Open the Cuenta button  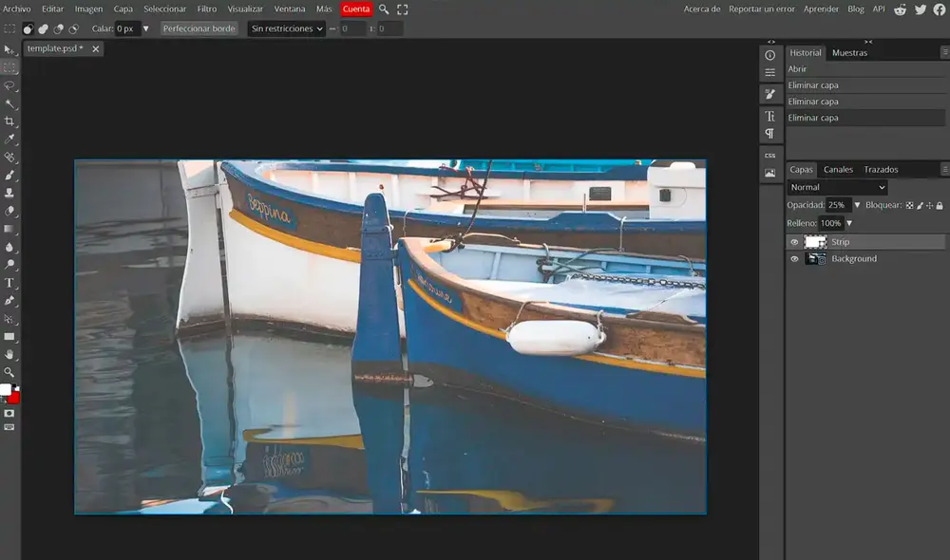tap(355, 8)
